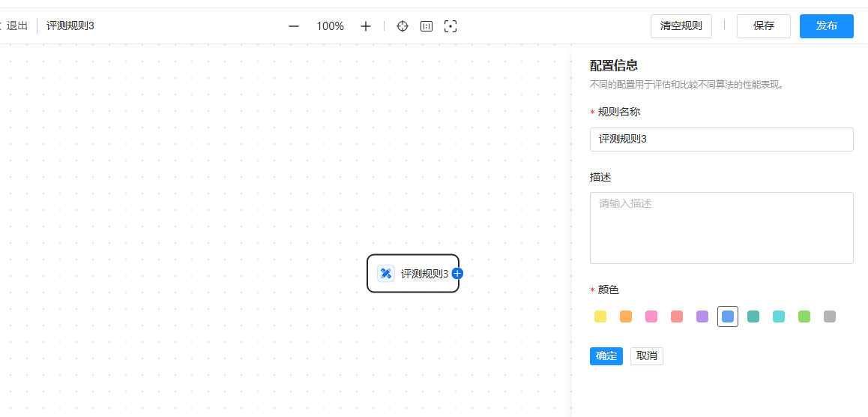Select the gray color swatch
Screen dimensions: 868x417
point(830,316)
